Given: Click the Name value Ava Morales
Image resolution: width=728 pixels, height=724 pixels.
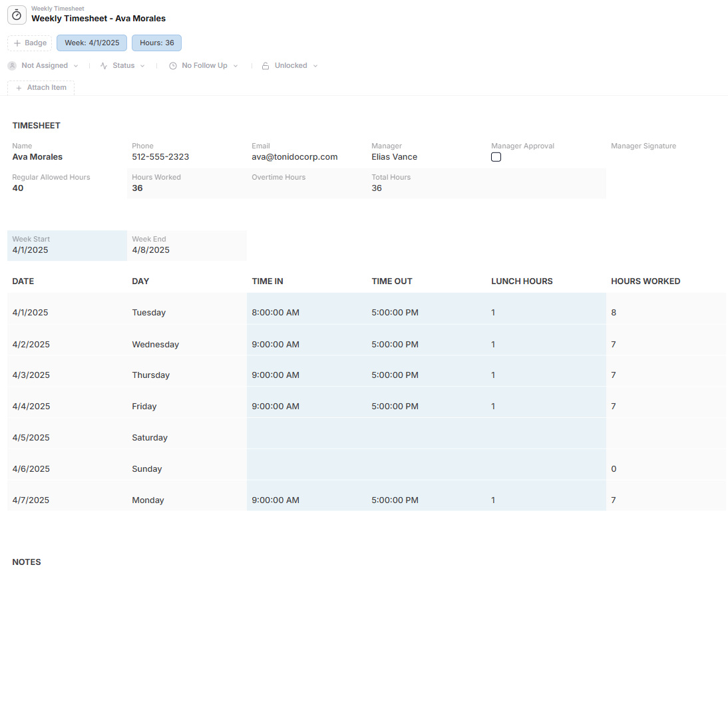Looking at the screenshot, I should point(37,157).
